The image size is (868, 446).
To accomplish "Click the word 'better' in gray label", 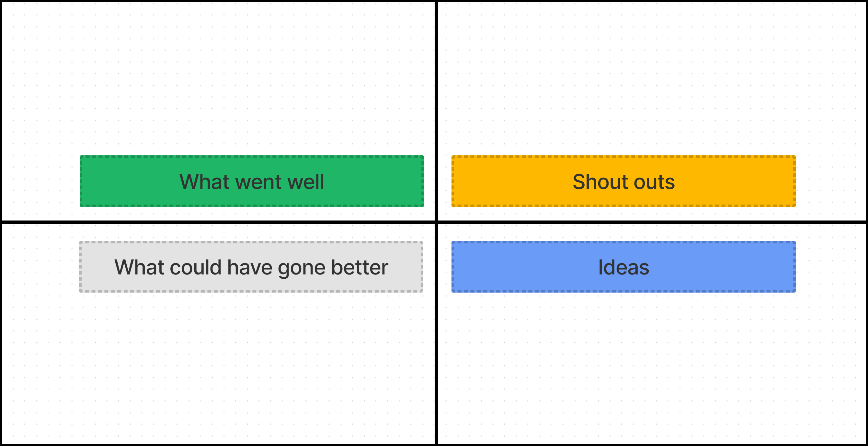I will click(x=360, y=267).
